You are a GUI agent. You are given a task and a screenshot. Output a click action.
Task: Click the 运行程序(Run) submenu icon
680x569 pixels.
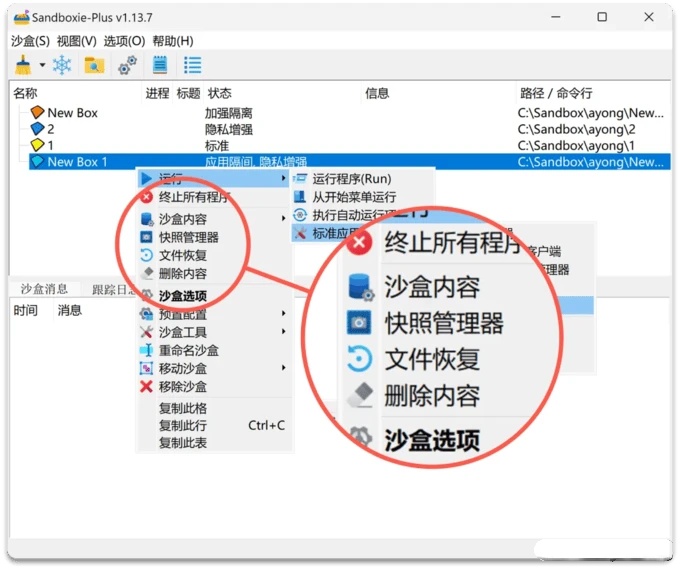click(300, 178)
